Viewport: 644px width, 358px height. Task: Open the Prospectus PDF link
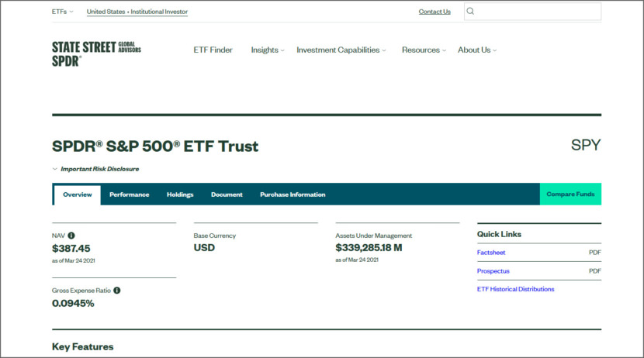493,271
